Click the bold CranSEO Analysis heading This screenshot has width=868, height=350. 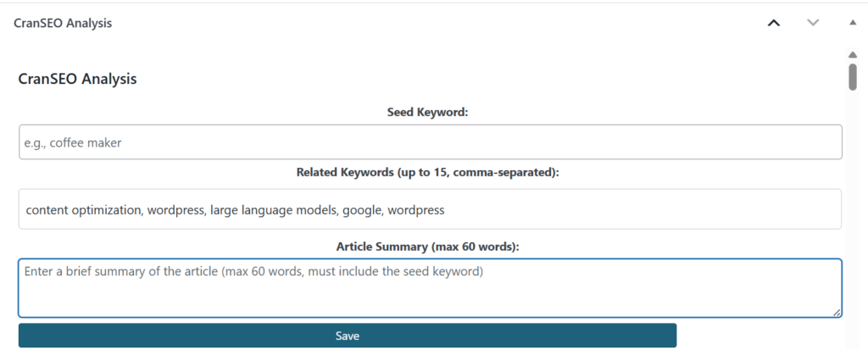pos(77,79)
